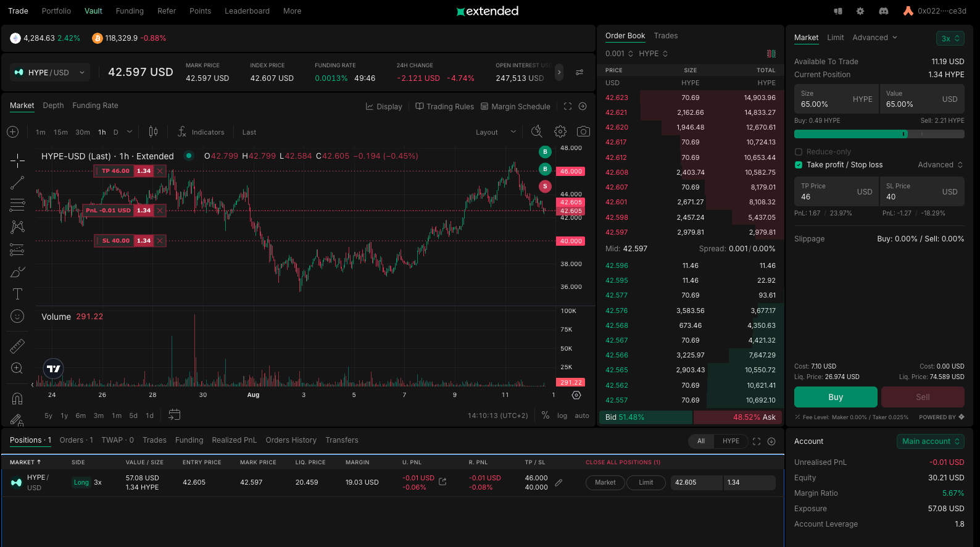Expand more timeframe intervals chevron
The width and height of the screenshot is (980, 547).
coord(130,132)
